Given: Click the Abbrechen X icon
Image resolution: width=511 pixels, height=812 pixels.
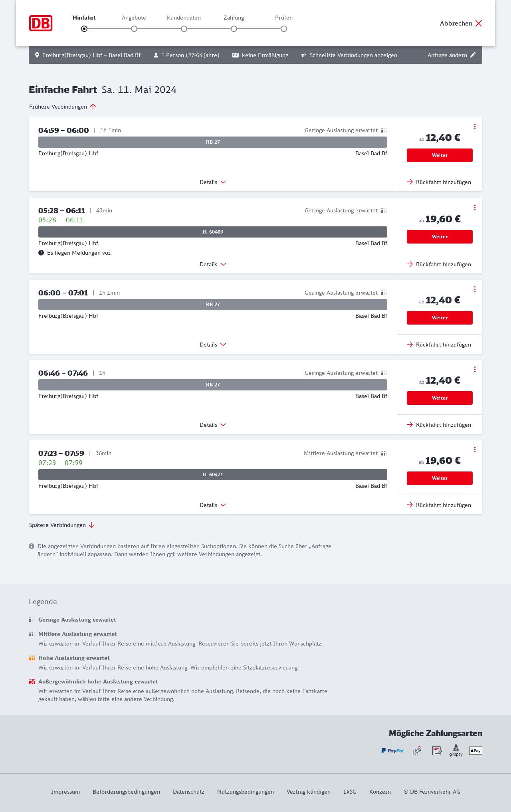Looking at the screenshot, I should tap(479, 23).
